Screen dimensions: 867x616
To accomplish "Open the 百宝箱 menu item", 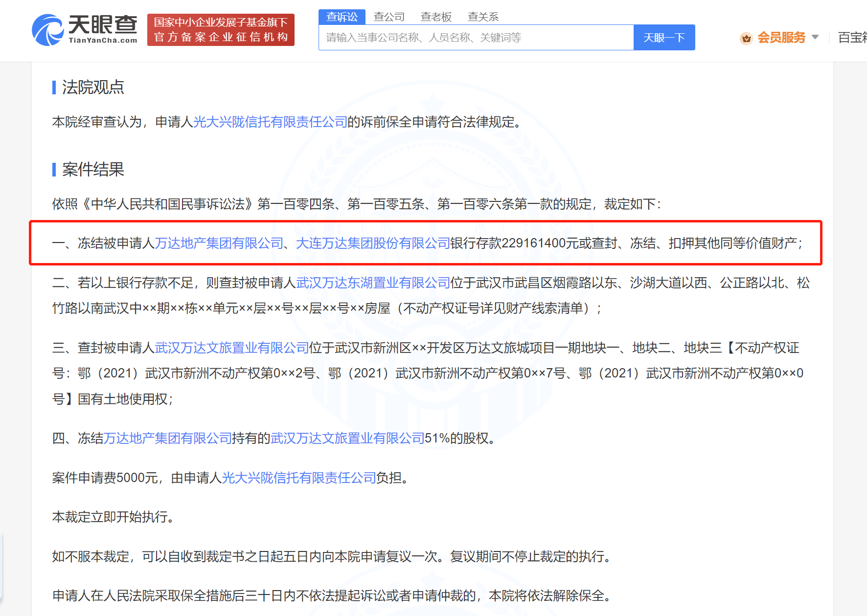I will (852, 38).
